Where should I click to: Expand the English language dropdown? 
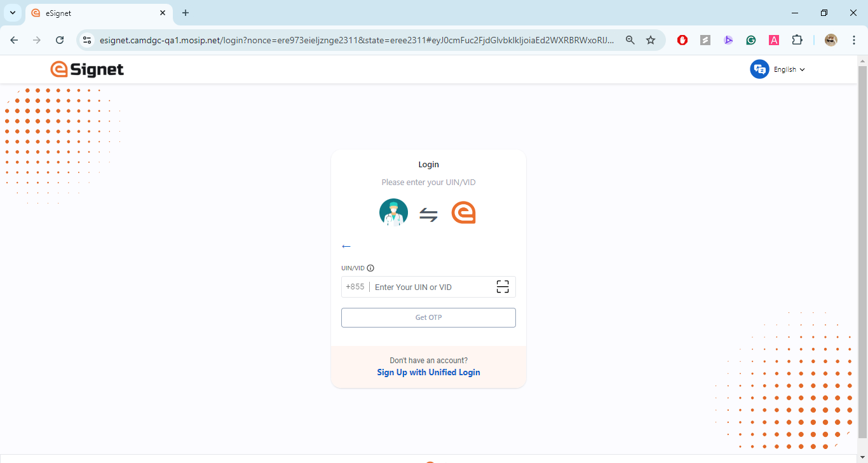pos(789,69)
